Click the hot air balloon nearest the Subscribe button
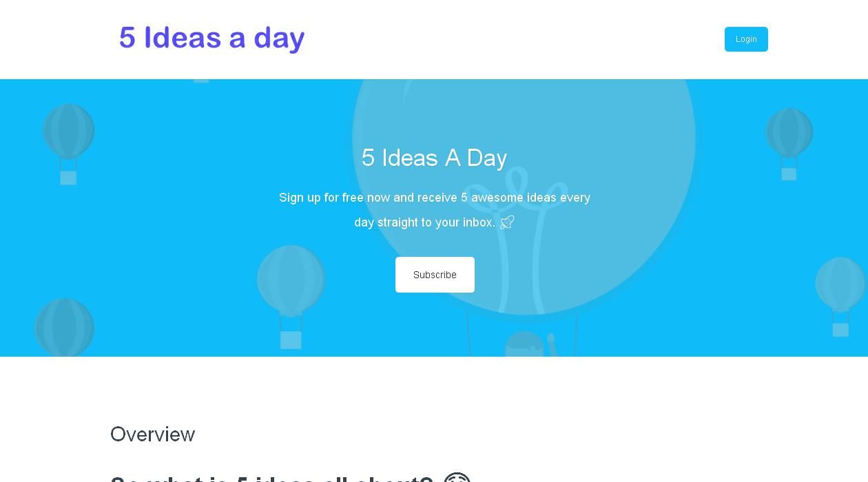The width and height of the screenshot is (868, 482). click(291, 279)
